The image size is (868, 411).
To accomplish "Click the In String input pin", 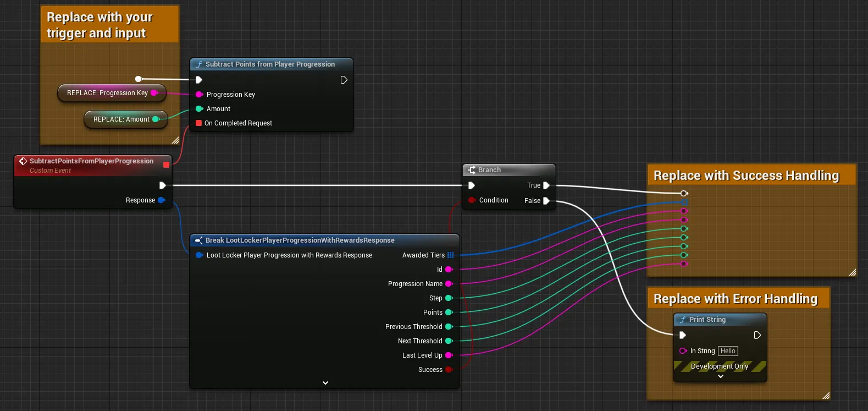I will tap(683, 351).
